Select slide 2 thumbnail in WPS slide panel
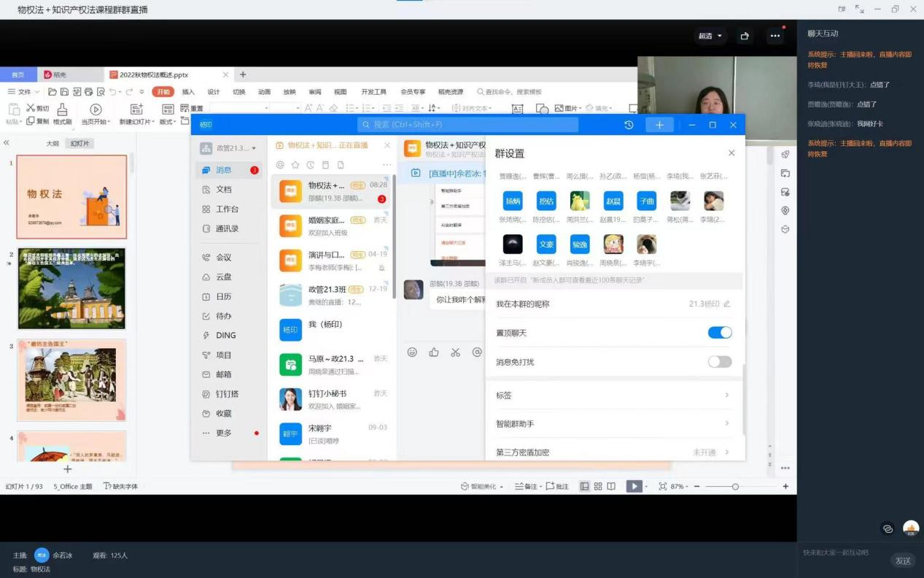924x578 pixels. [x=71, y=288]
